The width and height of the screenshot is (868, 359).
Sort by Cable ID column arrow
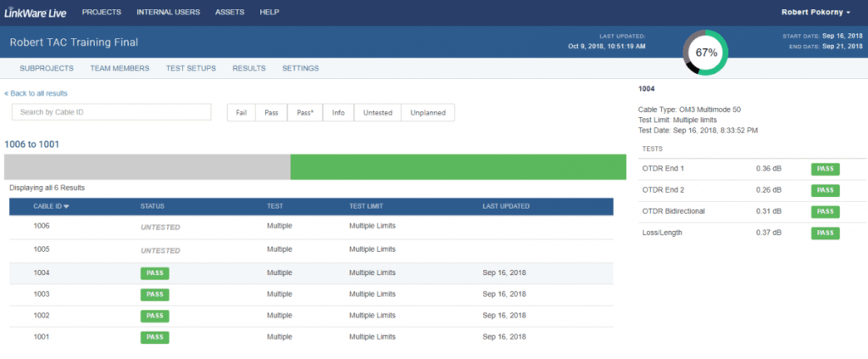(x=66, y=206)
